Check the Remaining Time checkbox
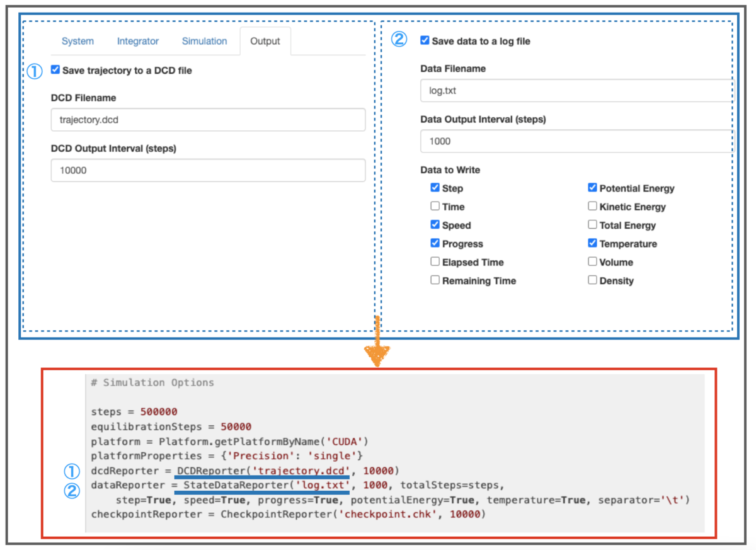Screen dimensions: 756x550 (x=435, y=280)
